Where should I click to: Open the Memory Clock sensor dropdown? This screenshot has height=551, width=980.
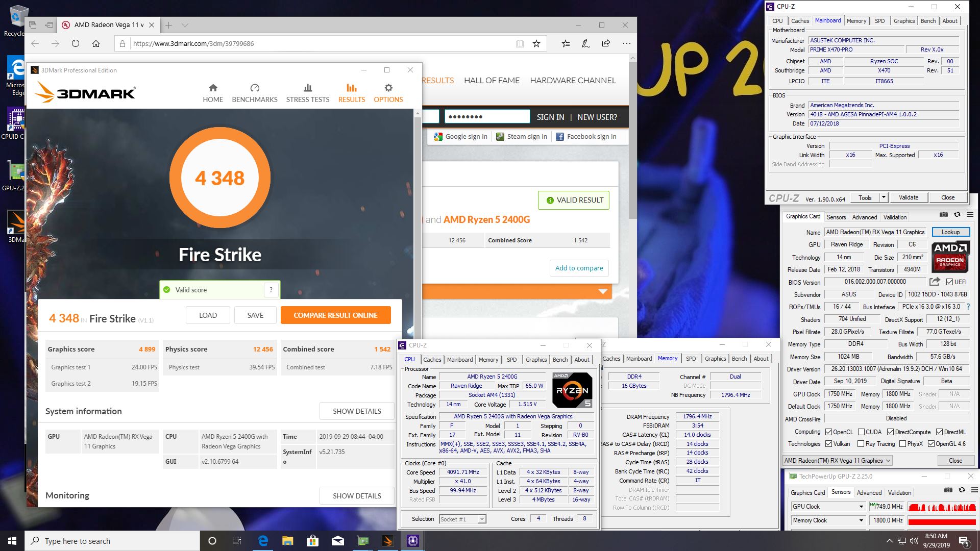[x=861, y=520]
